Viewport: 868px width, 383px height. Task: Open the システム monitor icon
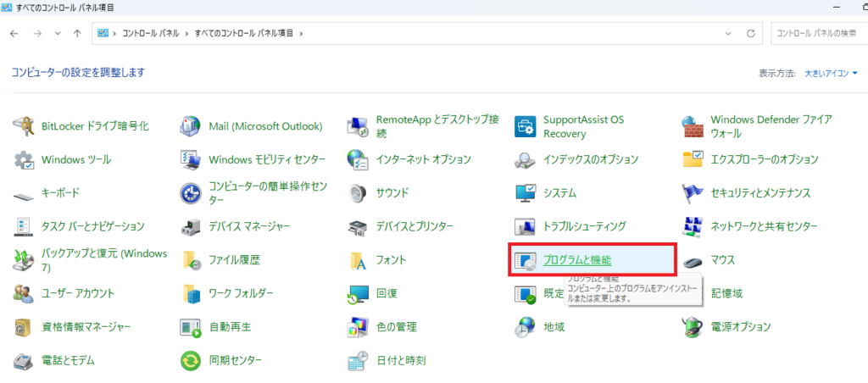coord(525,193)
